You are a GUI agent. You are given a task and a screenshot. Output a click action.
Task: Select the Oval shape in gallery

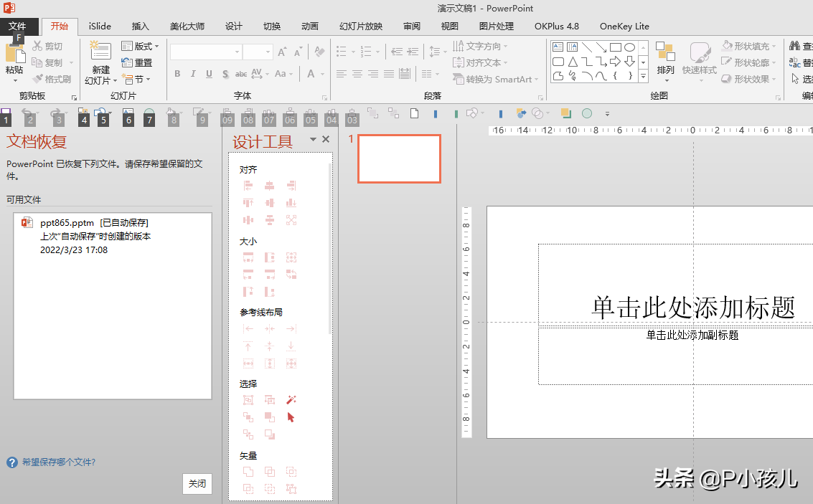(629, 47)
